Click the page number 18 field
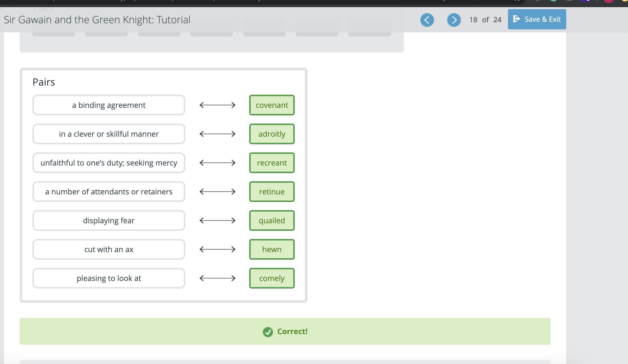Image resolution: width=628 pixels, height=364 pixels. click(x=473, y=20)
